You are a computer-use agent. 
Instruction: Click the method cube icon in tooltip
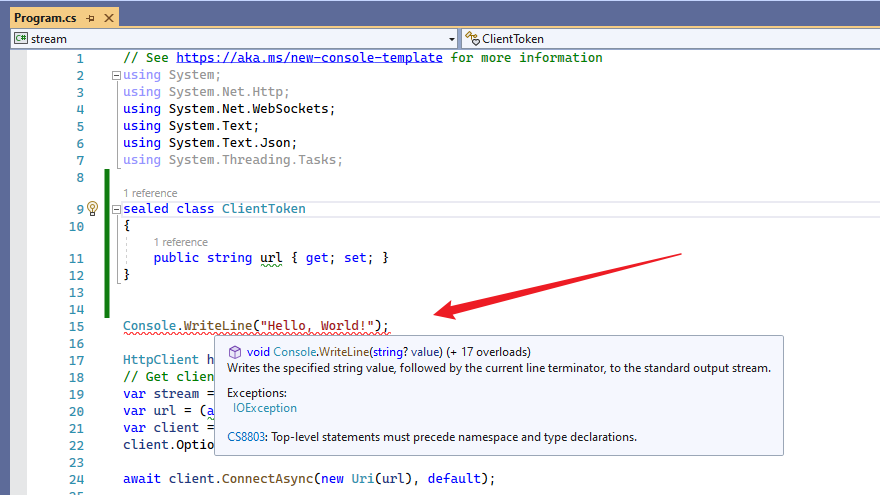[234, 352]
